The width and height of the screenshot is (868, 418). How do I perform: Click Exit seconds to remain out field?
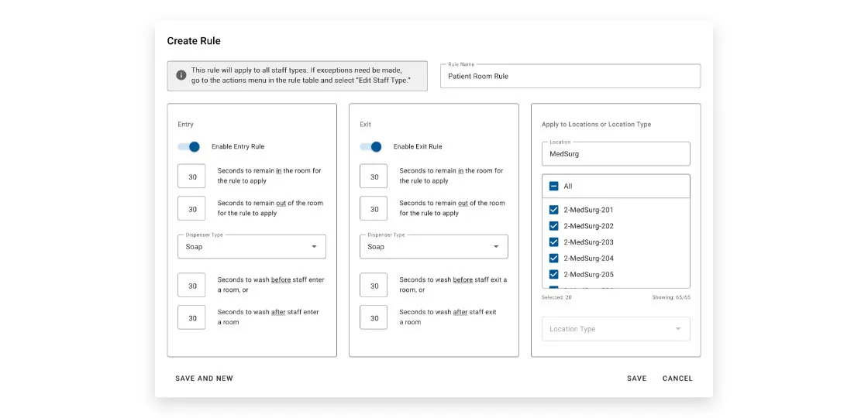[x=374, y=209]
